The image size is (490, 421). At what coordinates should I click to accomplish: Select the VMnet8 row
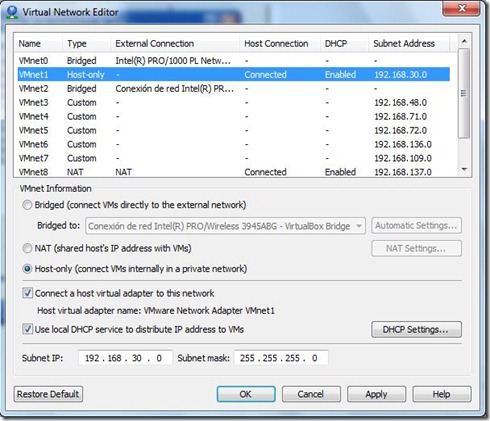[x=233, y=172]
